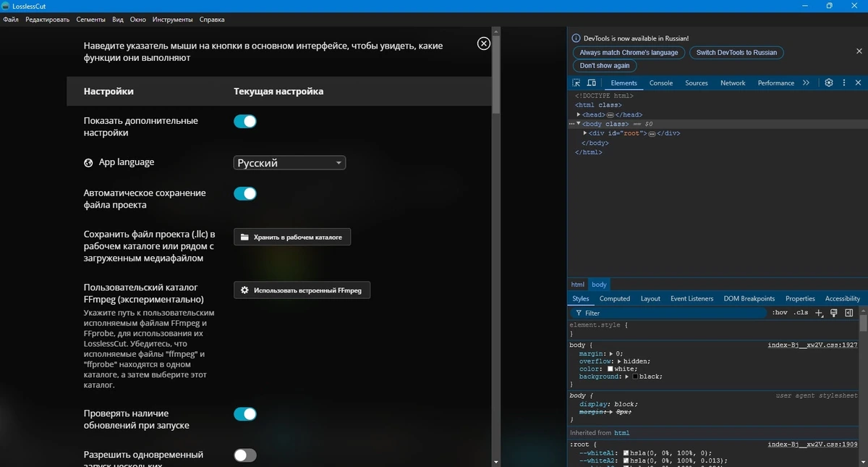Open the index-Bj__xw2V.css:1927 source link

pos(812,345)
